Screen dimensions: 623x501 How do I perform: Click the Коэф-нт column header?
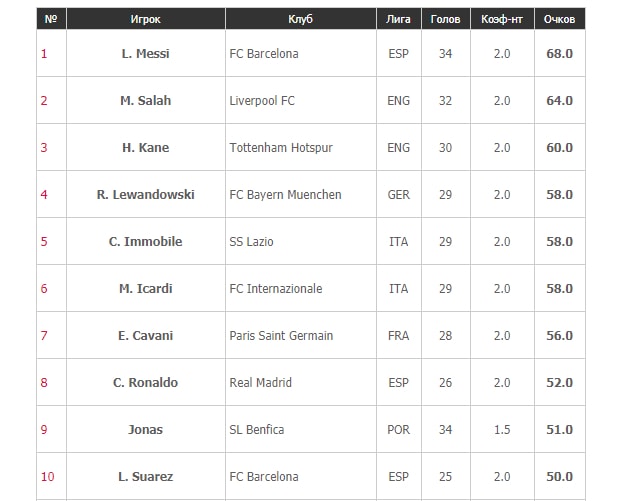click(x=502, y=19)
